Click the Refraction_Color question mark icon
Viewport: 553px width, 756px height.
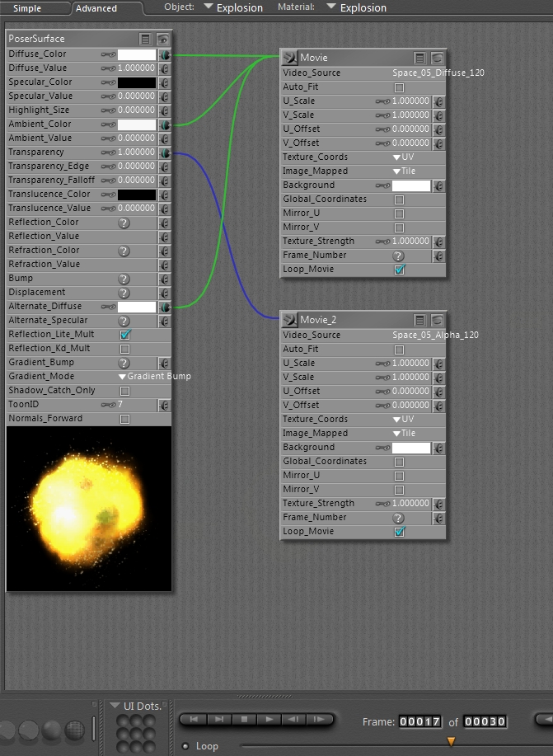coord(124,251)
